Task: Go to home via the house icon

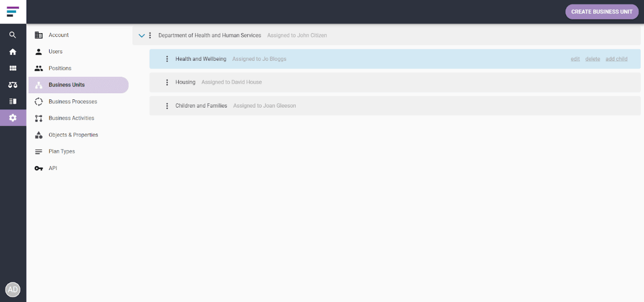Action: [13, 52]
